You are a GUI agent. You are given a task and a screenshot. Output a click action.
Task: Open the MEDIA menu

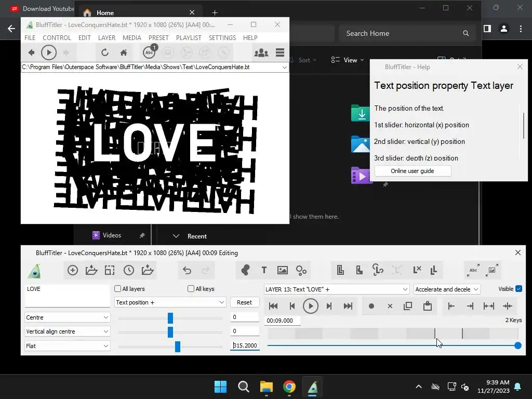tap(131, 37)
